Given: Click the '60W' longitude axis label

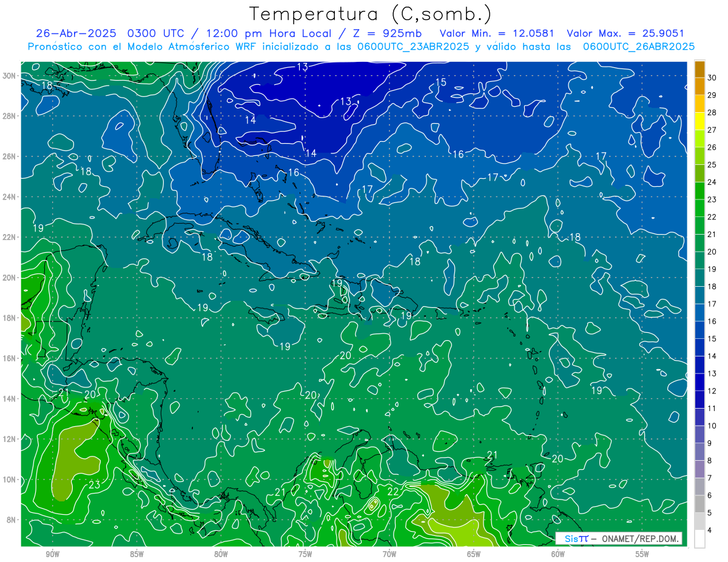Looking at the screenshot, I should (558, 555).
